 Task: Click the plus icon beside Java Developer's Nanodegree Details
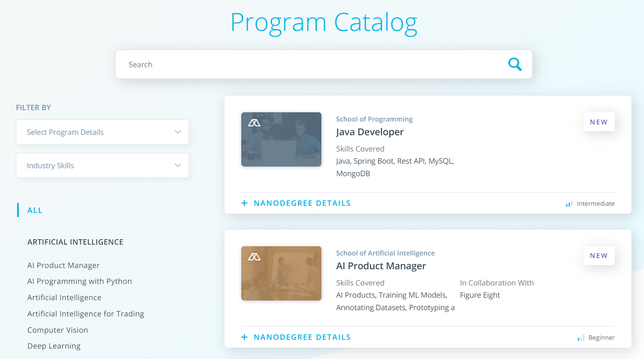pyautogui.click(x=244, y=203)
